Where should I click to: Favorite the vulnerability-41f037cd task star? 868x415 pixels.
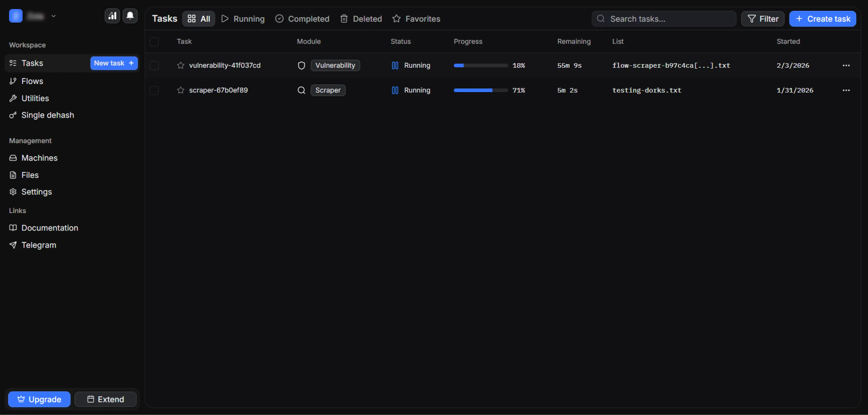coord(181,65)
